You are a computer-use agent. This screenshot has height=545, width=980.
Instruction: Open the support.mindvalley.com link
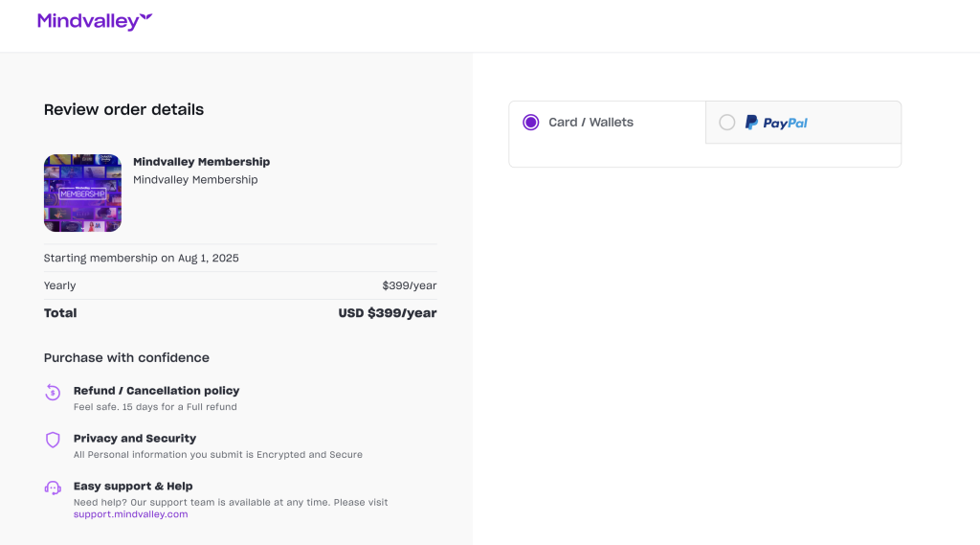coord(130,514)
